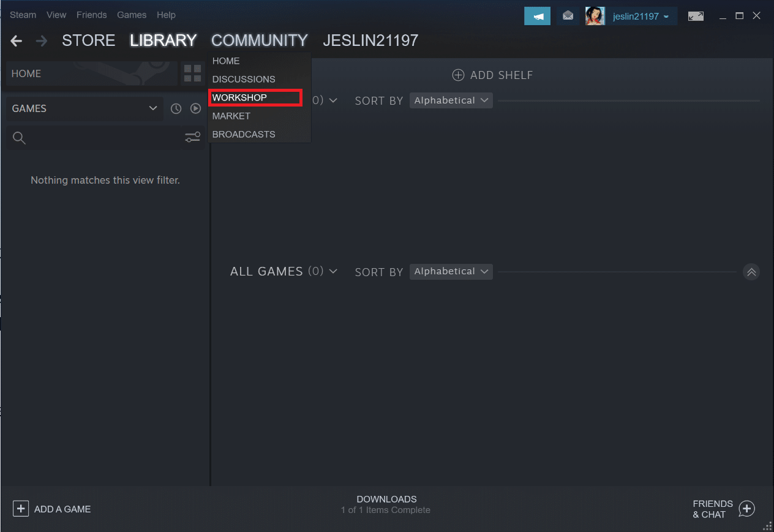Open the announcements megaphone icon
Viewport: 774px width, 532px height.
[537, 16]
